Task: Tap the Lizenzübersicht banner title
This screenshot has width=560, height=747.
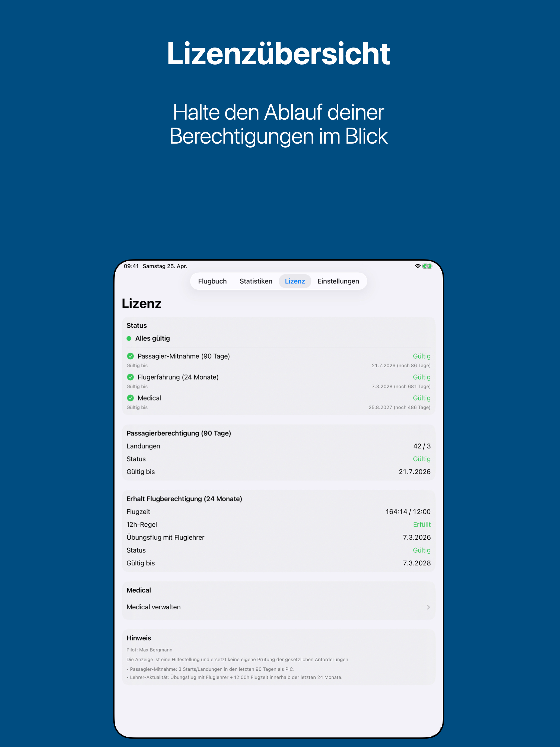Action: [278, 53]
